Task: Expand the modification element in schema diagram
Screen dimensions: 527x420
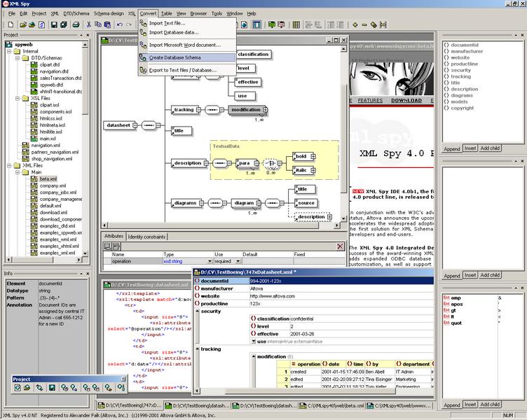Action: (x=265, y=110)
